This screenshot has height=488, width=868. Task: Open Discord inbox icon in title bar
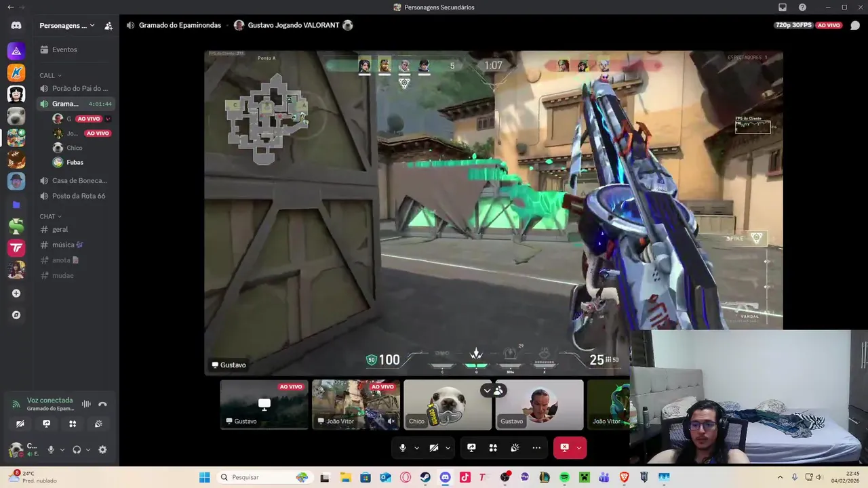(783, 7)
